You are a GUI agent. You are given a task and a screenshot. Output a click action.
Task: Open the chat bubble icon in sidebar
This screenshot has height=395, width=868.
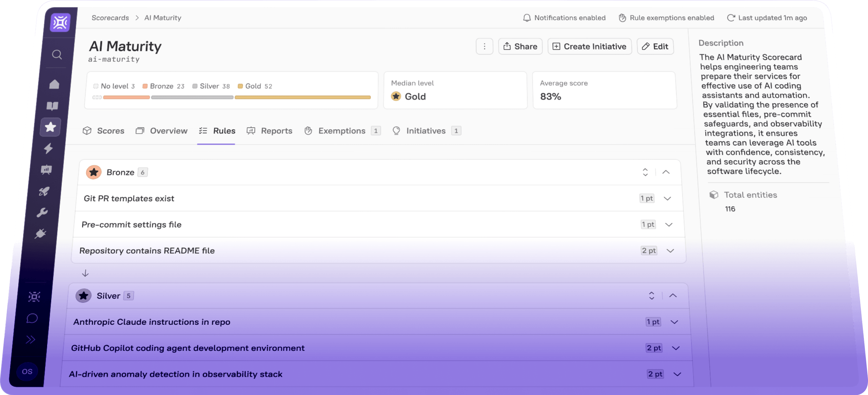32,318
